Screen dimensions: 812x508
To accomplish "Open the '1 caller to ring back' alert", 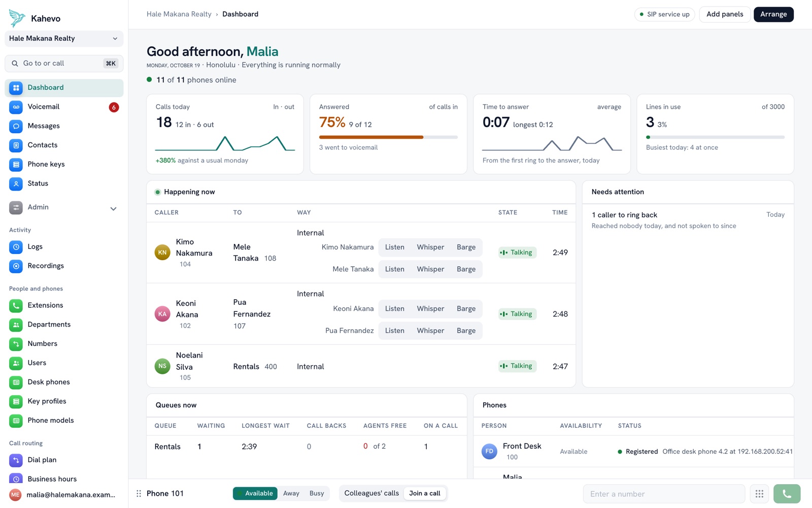I will 688,220.
